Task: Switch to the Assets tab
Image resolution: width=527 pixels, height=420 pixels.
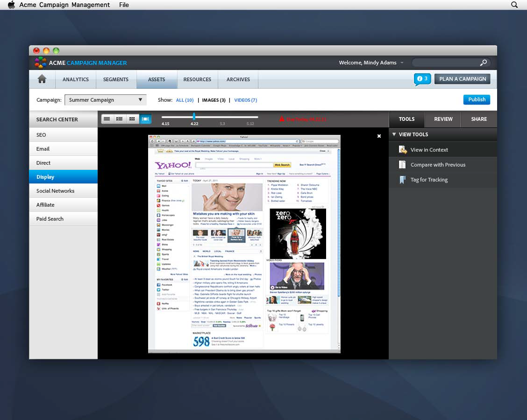Action: [157, 79]
